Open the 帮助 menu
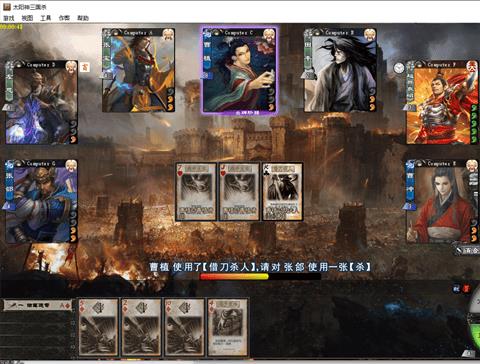Viewport: 480px width, 364px height. 83,18
